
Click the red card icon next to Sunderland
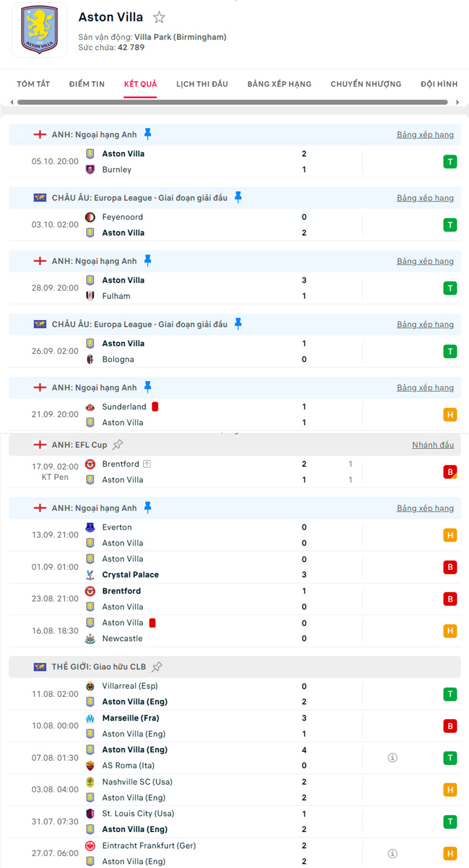tap(155, 406)
